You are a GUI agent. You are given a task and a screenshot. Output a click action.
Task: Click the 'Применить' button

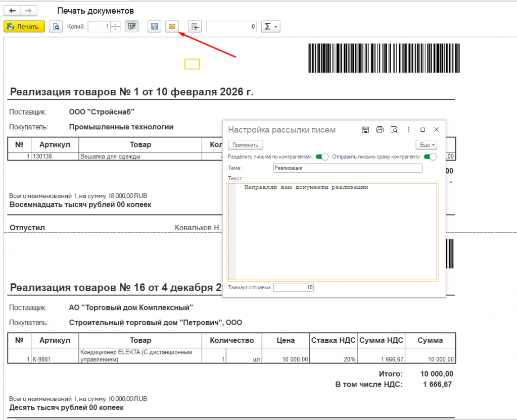[246, 145]
